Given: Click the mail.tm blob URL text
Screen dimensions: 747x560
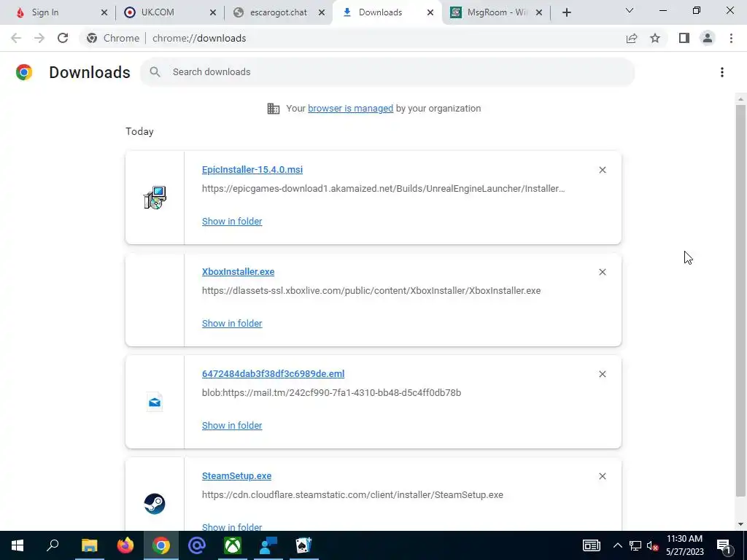Looking at the screenshot, I should coord(332,393).
